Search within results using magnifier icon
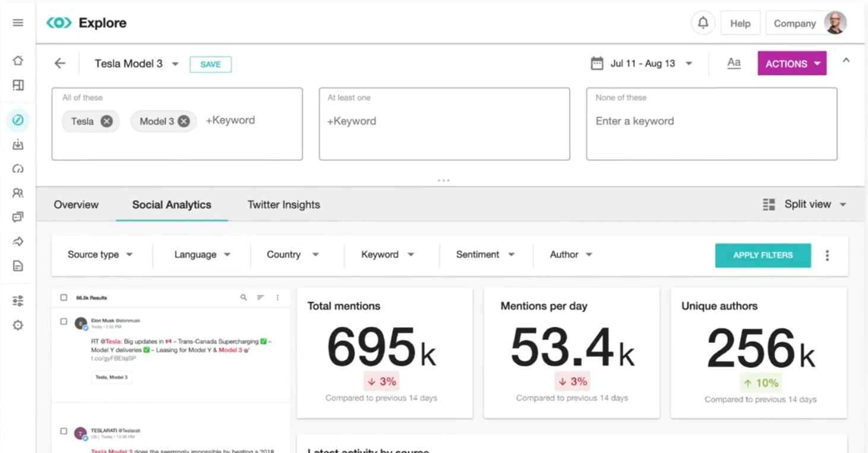Viewport: 868px width, 453px height. point(243,297)
